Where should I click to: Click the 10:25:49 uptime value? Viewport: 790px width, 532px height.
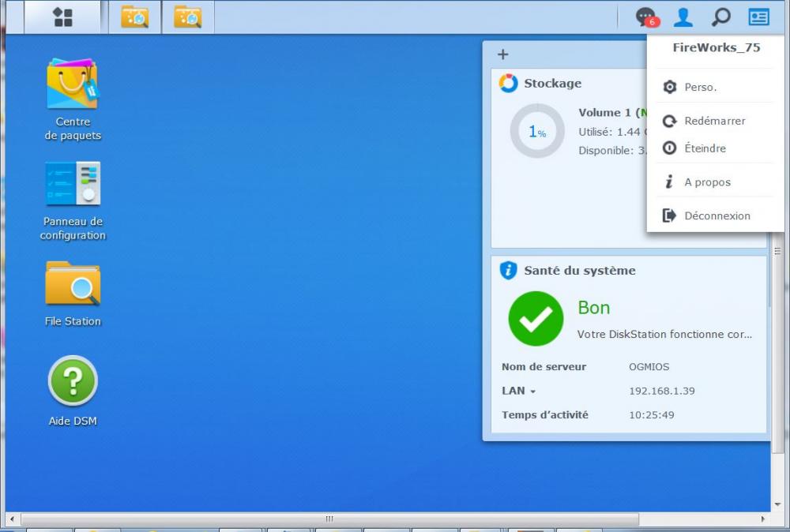[x=652, y=415]
